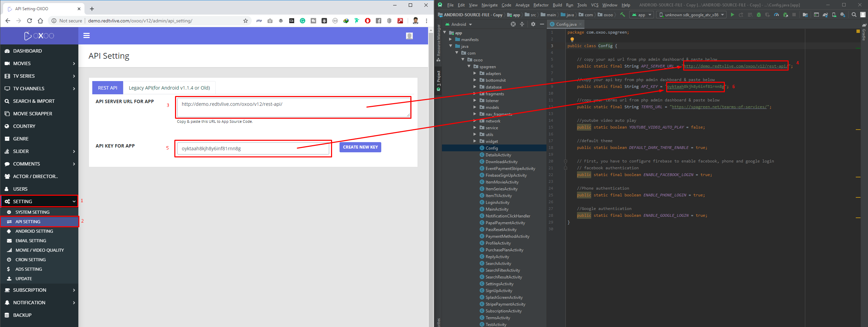
Task: Expand the manifests folder in project tree
Action: tap(450, 39)
